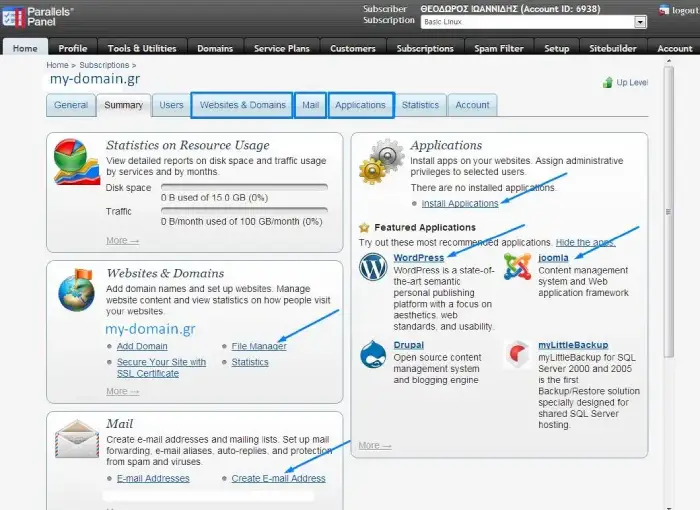
Task: Open the Sitebuilder main tab
Action: point(613,48)
